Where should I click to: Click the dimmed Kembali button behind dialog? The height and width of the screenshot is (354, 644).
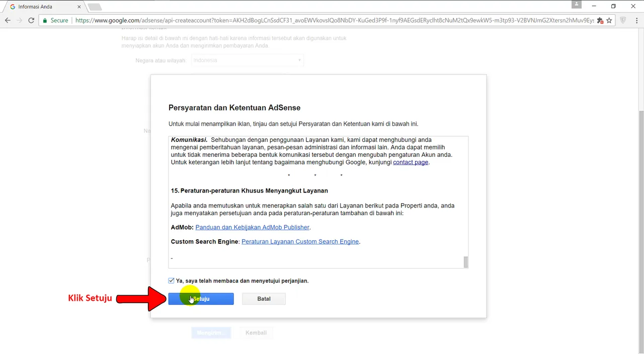coord(256,333)
